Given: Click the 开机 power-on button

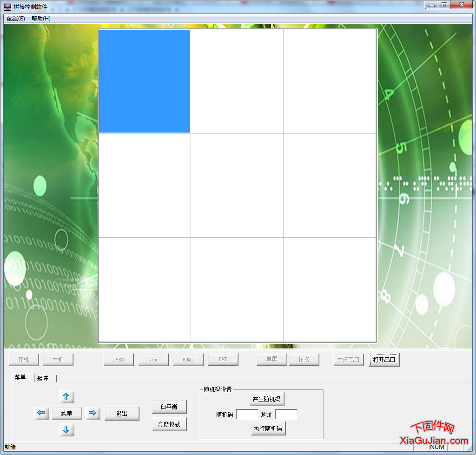Looking at the screenshot, I should tap(24, 360).
